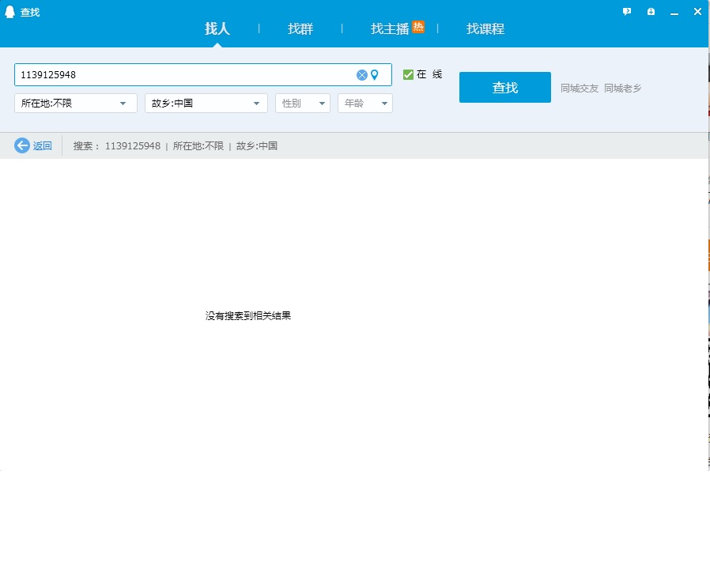Click the 热 hot badge icon
Image resolution: width=710 pixels, height=588 pixels.
pos(418,27)
